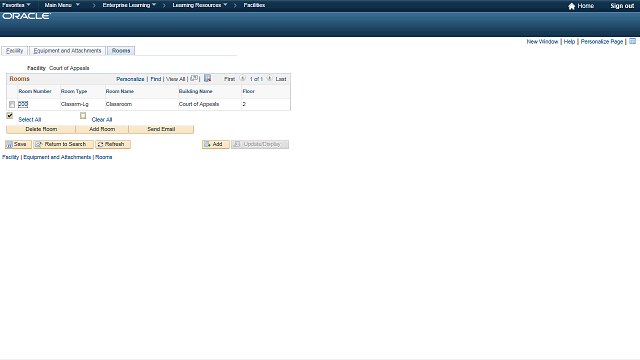Click the Classrm-Lg room type cell
Screen dimensions: 640x360
(x=75, y=104)
